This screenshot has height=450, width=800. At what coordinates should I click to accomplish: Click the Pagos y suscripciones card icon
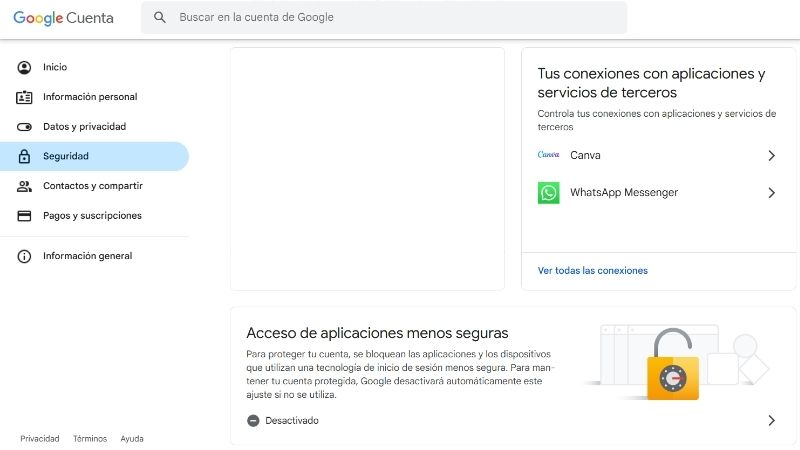[x=24, y=216]
